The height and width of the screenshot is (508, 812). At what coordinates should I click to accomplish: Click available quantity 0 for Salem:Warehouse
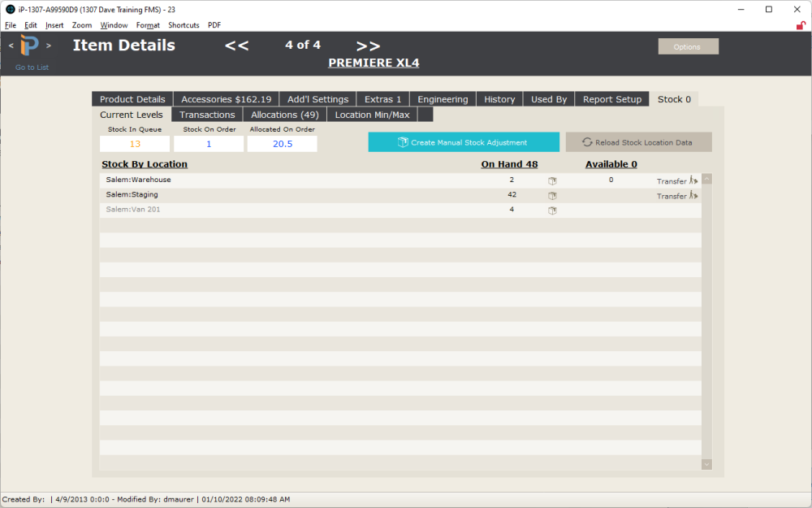click(611, 180)
